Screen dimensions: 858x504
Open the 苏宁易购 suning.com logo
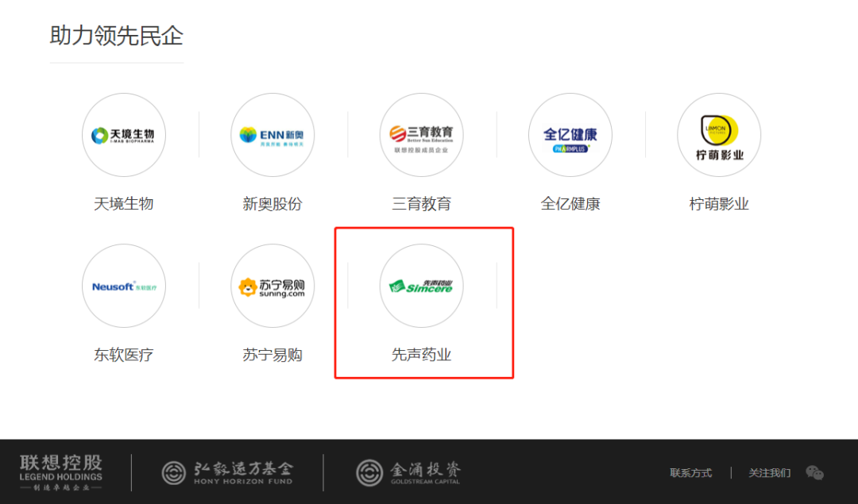tap(272, 286)
